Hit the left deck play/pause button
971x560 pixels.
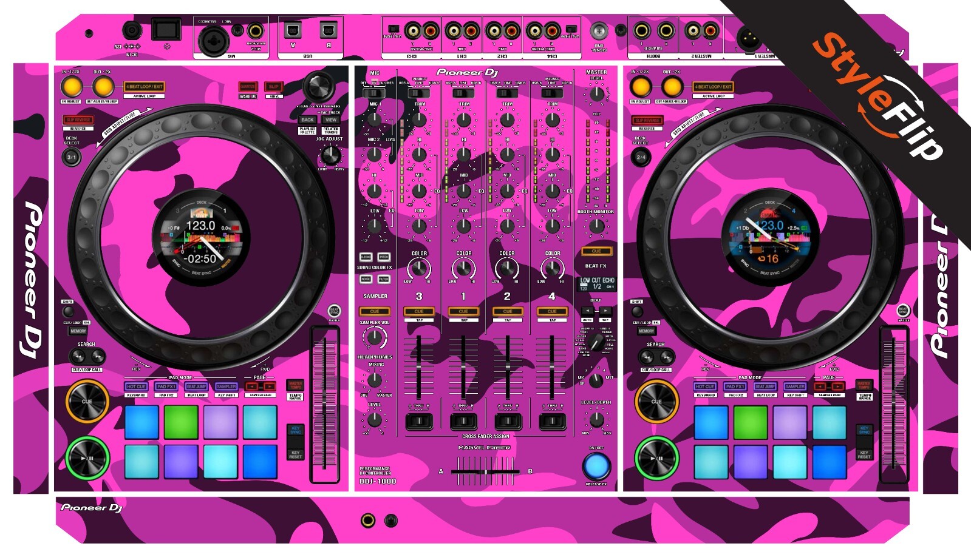87,458
